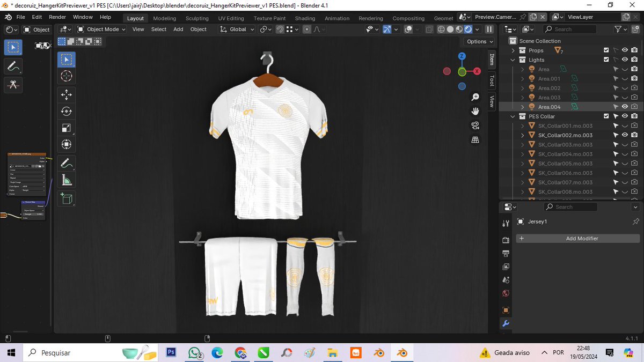Open Photoshop from taskbar
Viewport: 644px width, 362px height.
coord(172,352)
